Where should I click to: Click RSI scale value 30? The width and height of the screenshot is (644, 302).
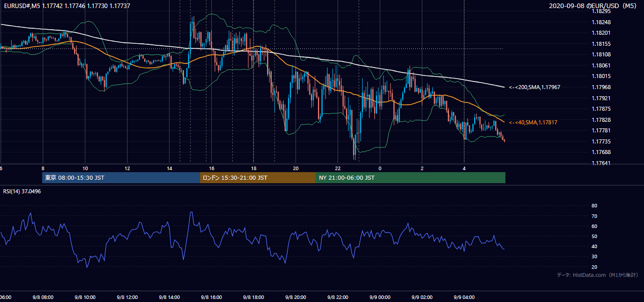[x=594, y=257]
